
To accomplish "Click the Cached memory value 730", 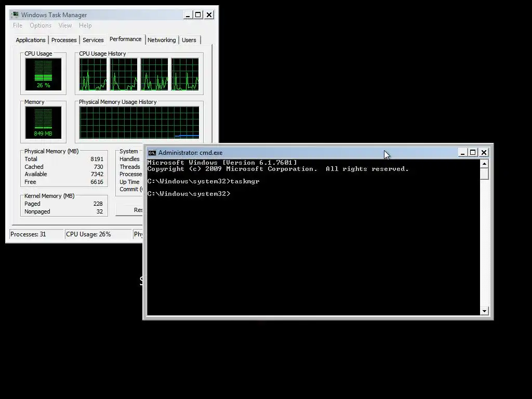I will [98, 167].
